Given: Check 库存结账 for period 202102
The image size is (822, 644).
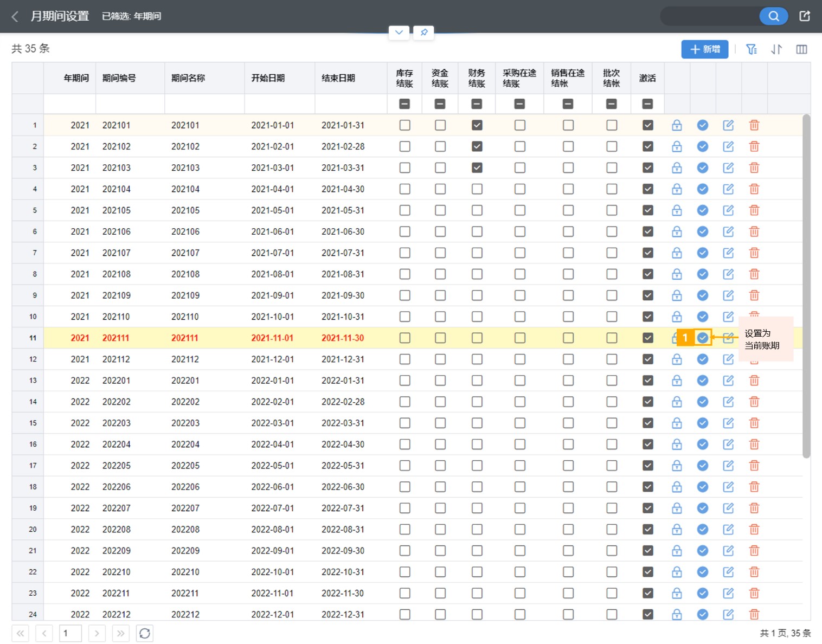Looking at the screenshot, I should coord(404,146).
